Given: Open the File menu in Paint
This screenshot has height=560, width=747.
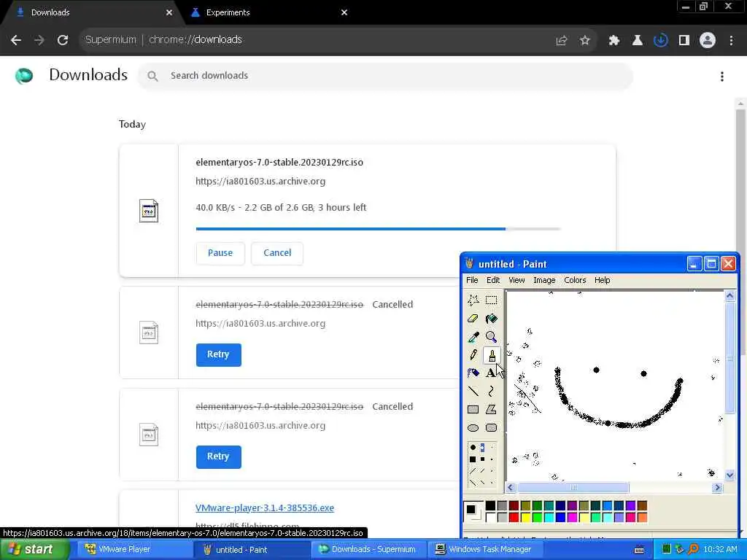Looking at the screenshot, I should [472, 280].
